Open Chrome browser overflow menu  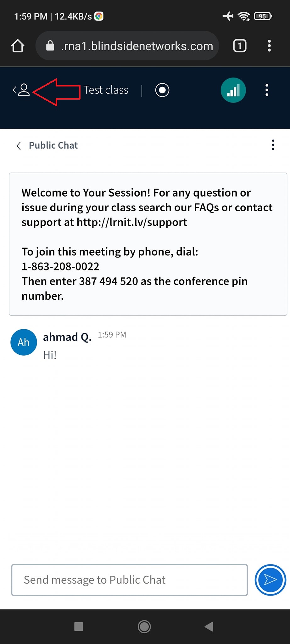[x=269, y=46]
